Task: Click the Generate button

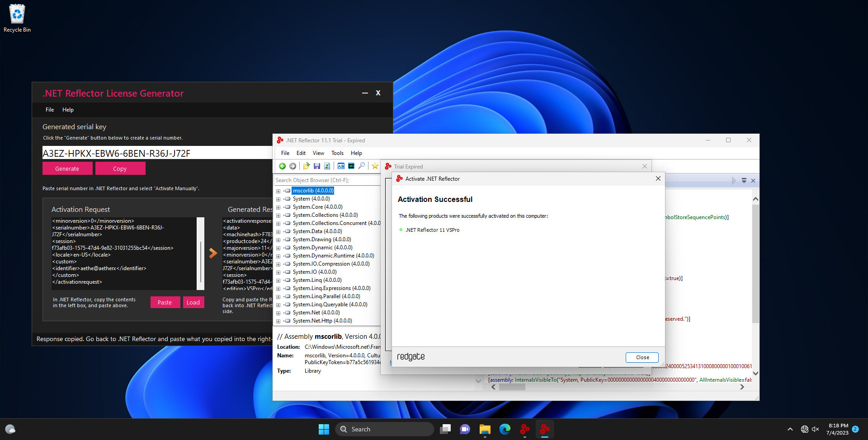Action: point(67,169)
